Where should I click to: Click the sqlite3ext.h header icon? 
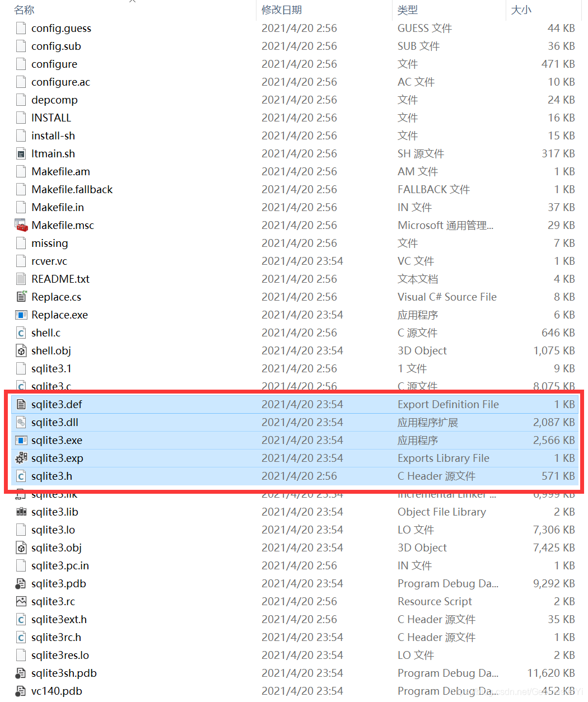[x=21, y=619]
